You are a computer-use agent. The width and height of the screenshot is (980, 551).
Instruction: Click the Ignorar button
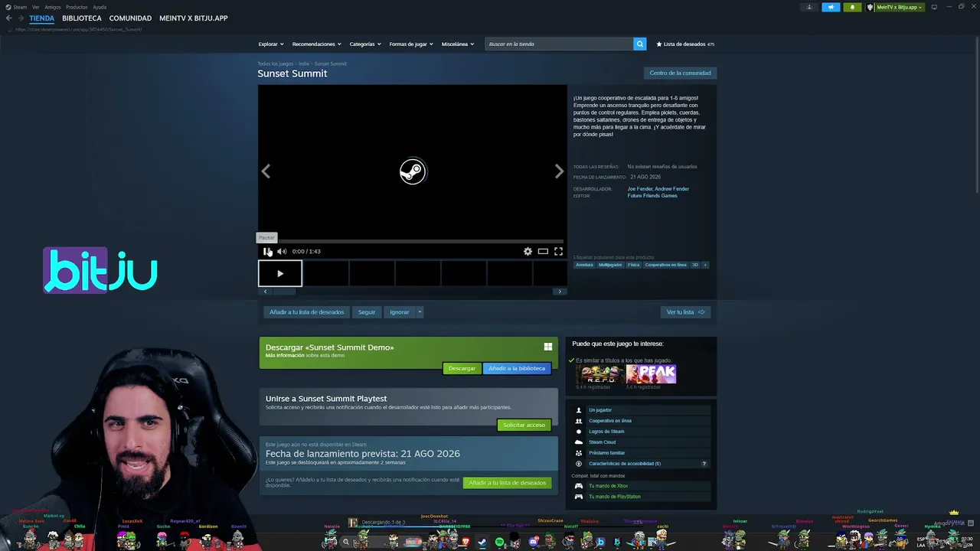[x=399, y=312]
